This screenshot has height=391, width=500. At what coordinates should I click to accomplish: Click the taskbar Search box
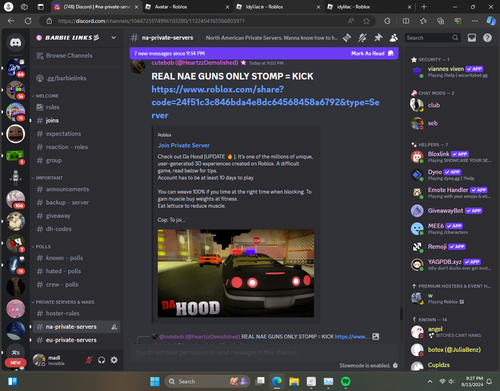(x=207, y=381)
